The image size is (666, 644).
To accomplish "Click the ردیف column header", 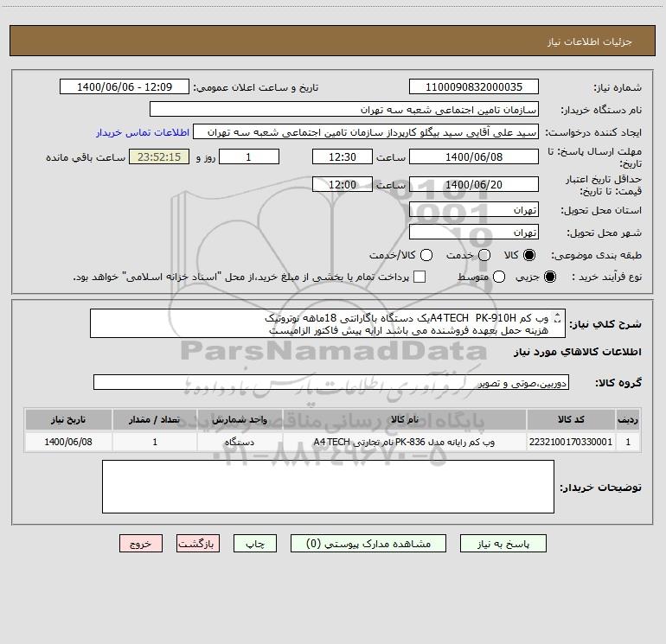I will pyautogui.click(x=628, y=419).
